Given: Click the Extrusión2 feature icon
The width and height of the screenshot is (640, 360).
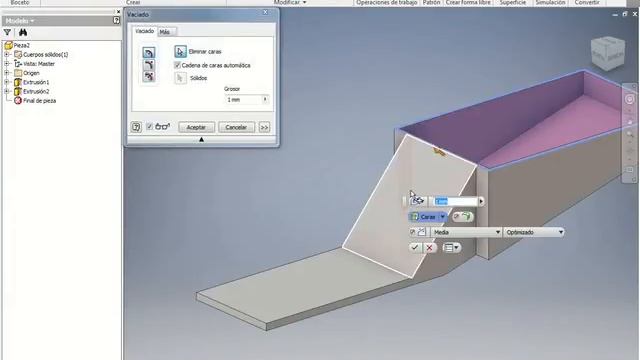Looking at the screenshot, I should click(18, 91).
